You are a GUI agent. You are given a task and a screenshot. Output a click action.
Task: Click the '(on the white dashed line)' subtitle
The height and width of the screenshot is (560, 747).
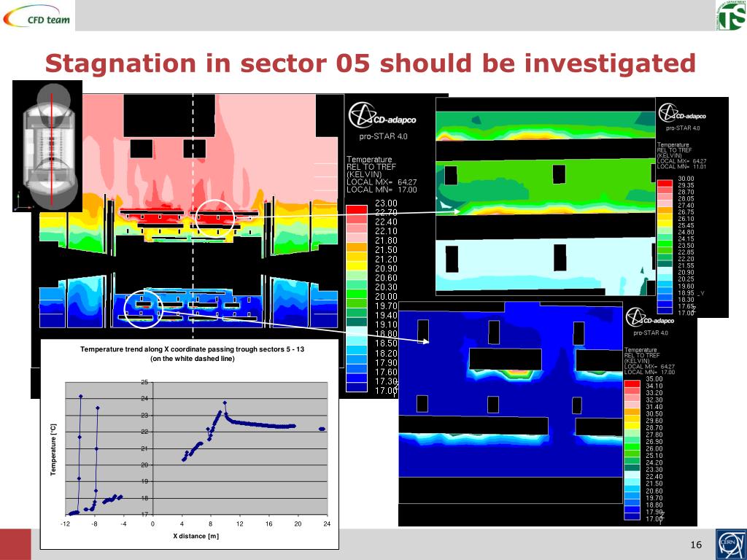[x=193, y=359]
